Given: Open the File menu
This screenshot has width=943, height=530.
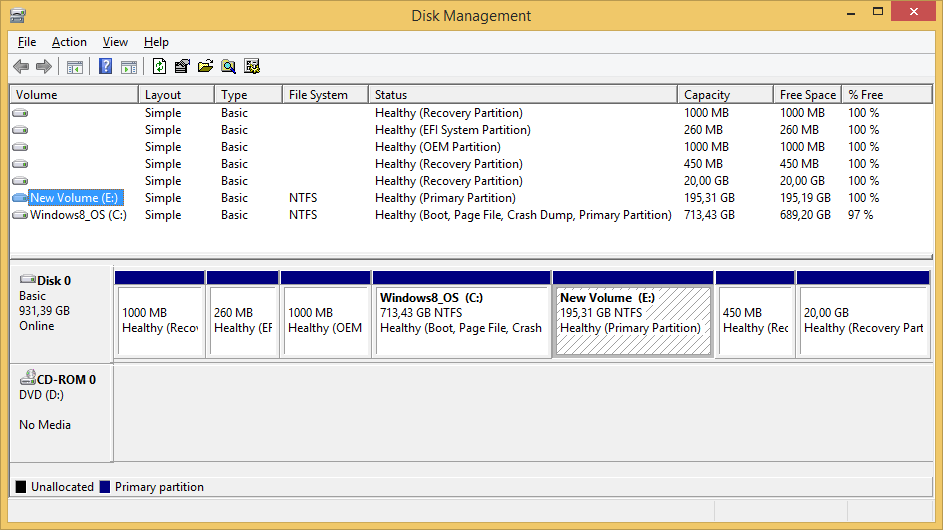Looking at the screenshot, I should coord(27,42).
